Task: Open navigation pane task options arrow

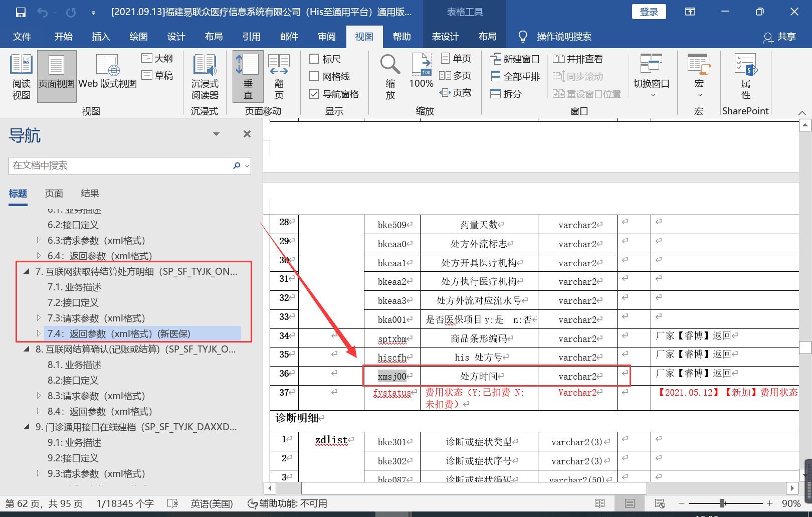Action: (216, 134)
